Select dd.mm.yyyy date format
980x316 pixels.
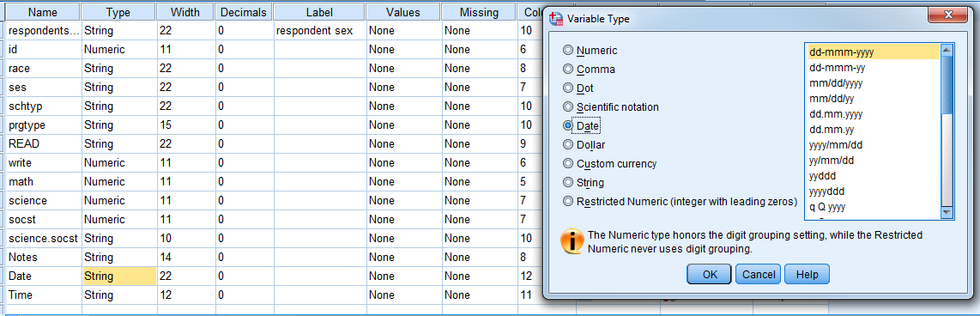(874, 114)
